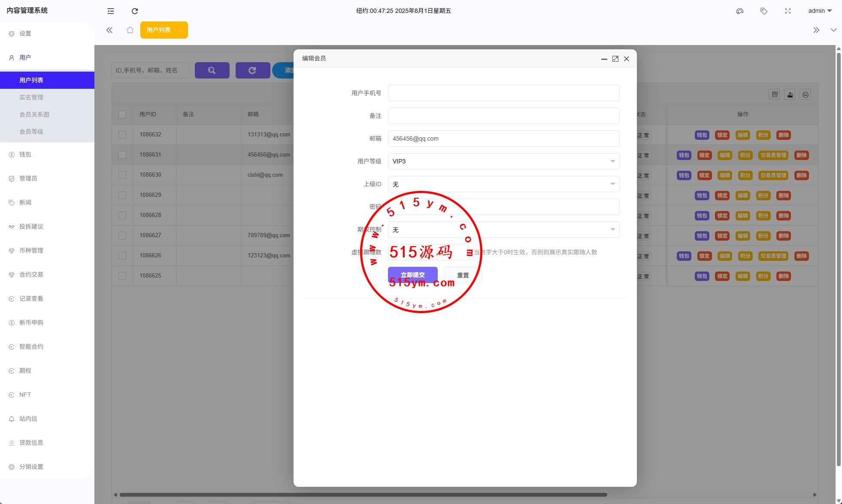
Task: Click the refresh icon in top bar
Action: tap(135, 11)
